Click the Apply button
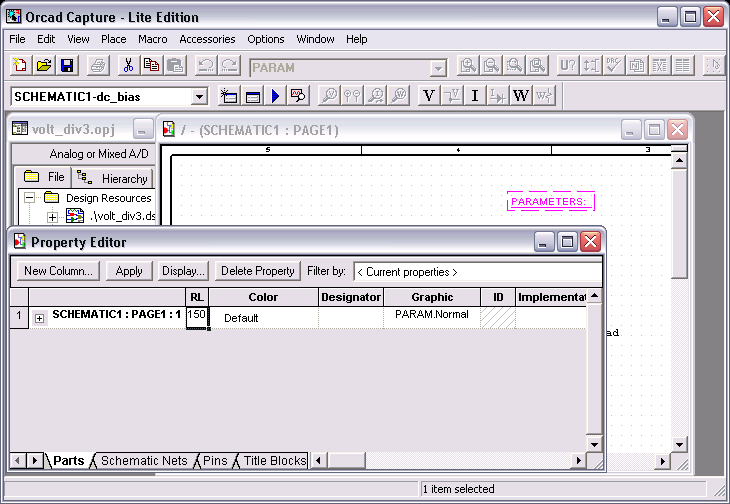 pos(129,271)
